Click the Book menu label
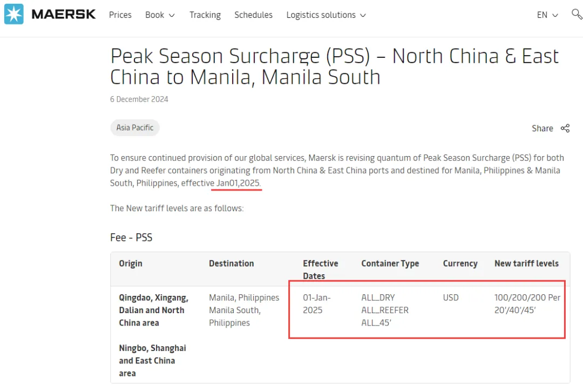Image resolution: width=583 pixels, height=392 pixels. [155, 15]
